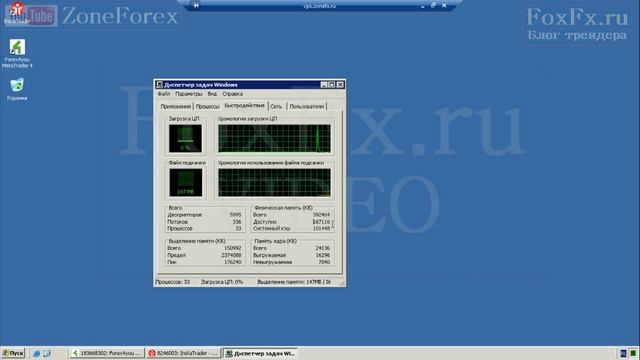Open the Вид menu
640x360 pixels.
pos(212,94)
